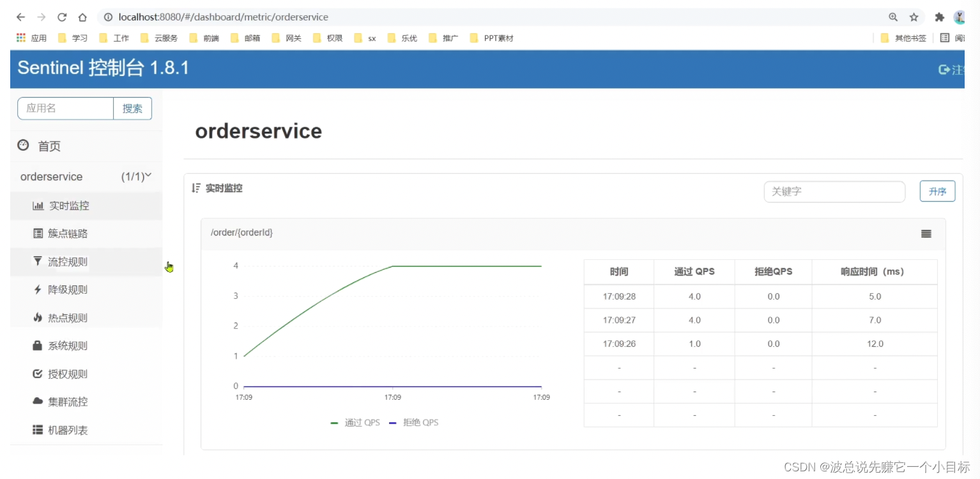Open the PPT素材 bookmark folder
Screen dimensions: 980x479
491,38
